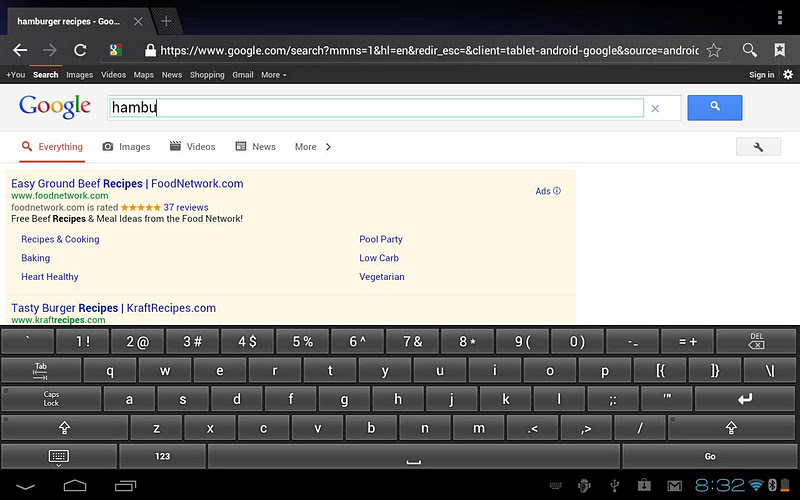
Task: Click the www.foodnetwork.com green URL
Action: click(x=60, y=196)
